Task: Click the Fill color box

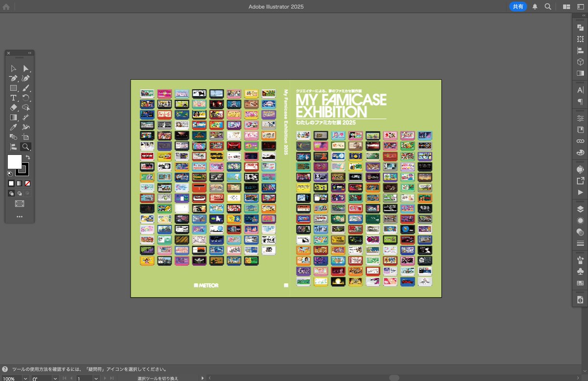Action: point(14,162)
